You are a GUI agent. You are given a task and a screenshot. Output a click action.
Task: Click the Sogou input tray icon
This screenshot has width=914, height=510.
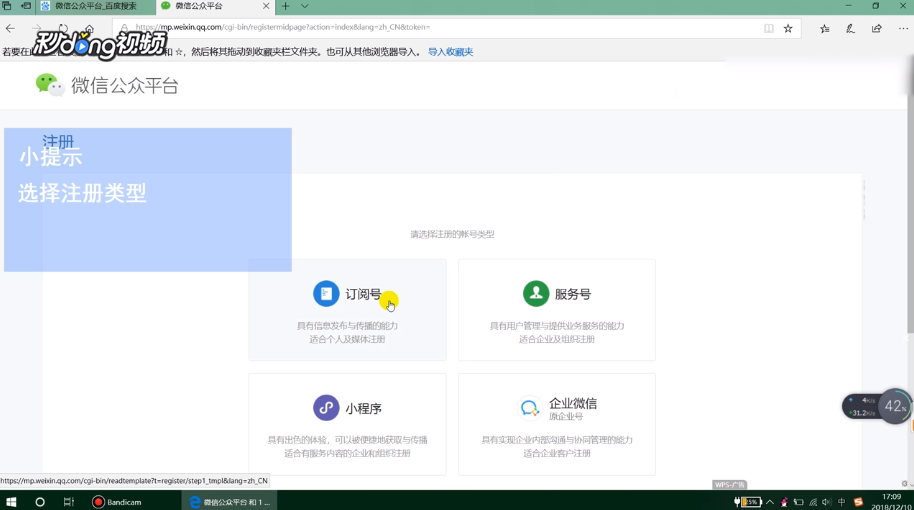[x=858, y=501]
